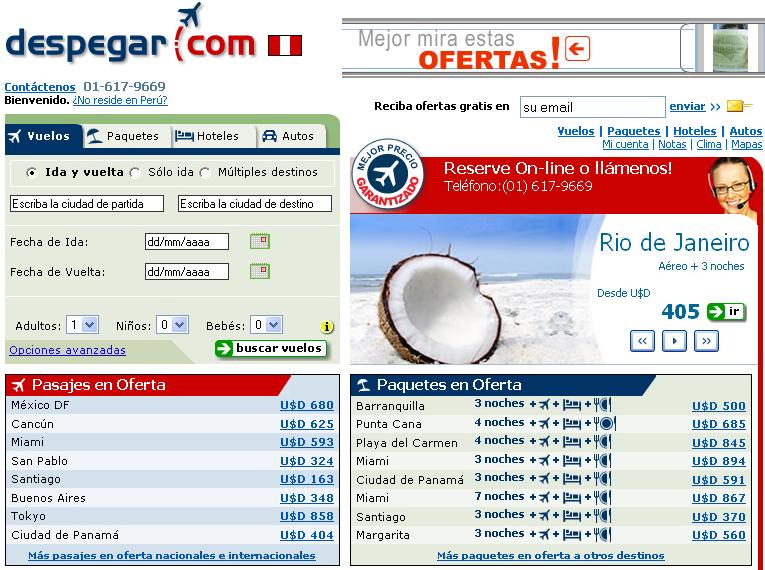Click the green ir button next to 405
The image size is (765, 570).
coord(726,311)
